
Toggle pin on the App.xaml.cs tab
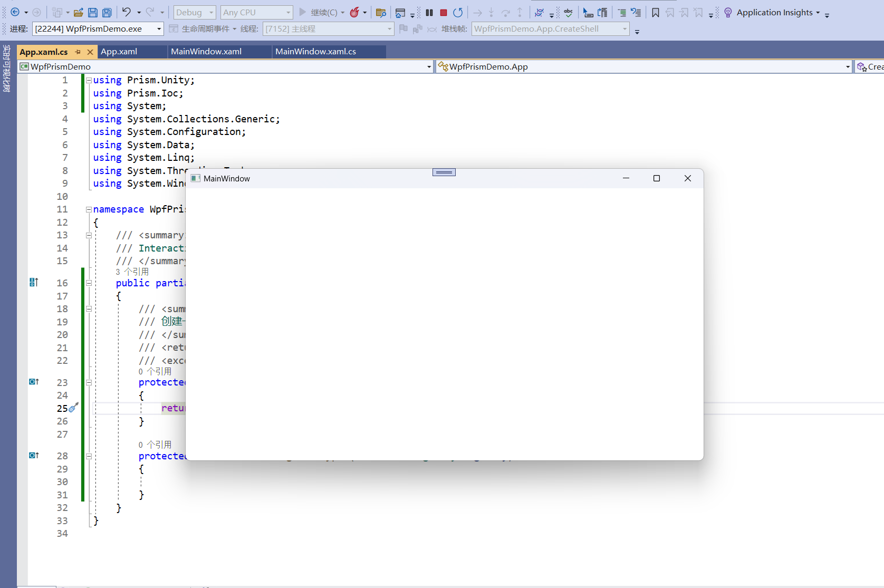pyautogui.click(x=78, y=52)
